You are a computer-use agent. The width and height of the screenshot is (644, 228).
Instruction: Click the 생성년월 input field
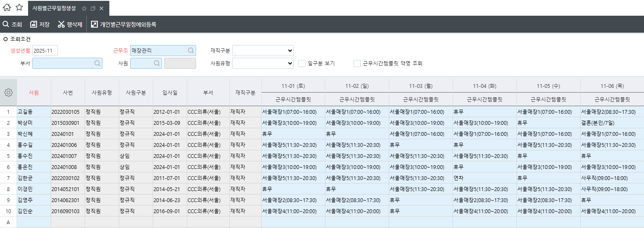click(x=45, y=51)
